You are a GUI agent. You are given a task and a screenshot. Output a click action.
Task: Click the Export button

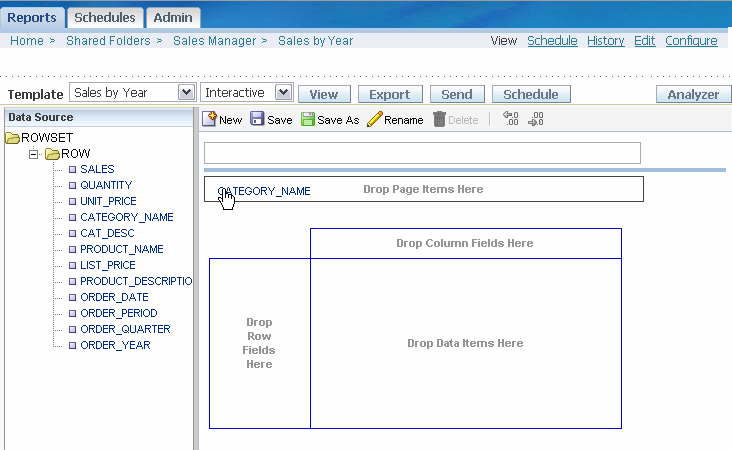[x=390, y=94]
